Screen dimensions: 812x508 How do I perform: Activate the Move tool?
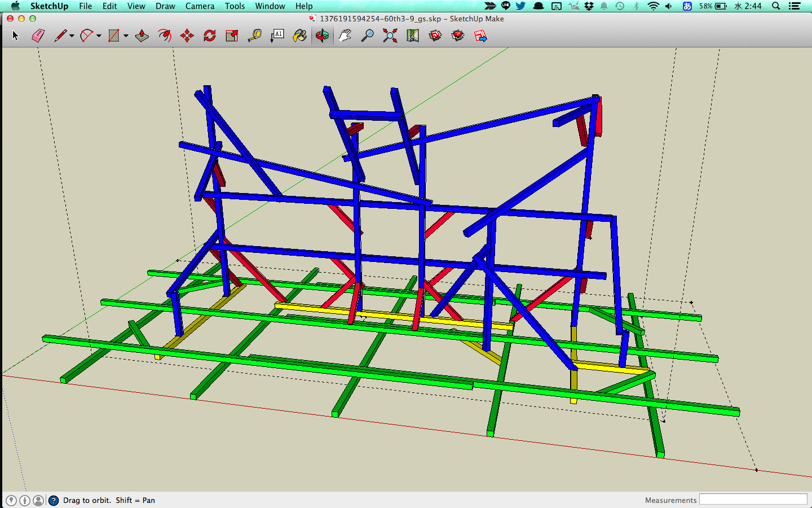pyautogui.click(x=187, y=36)
